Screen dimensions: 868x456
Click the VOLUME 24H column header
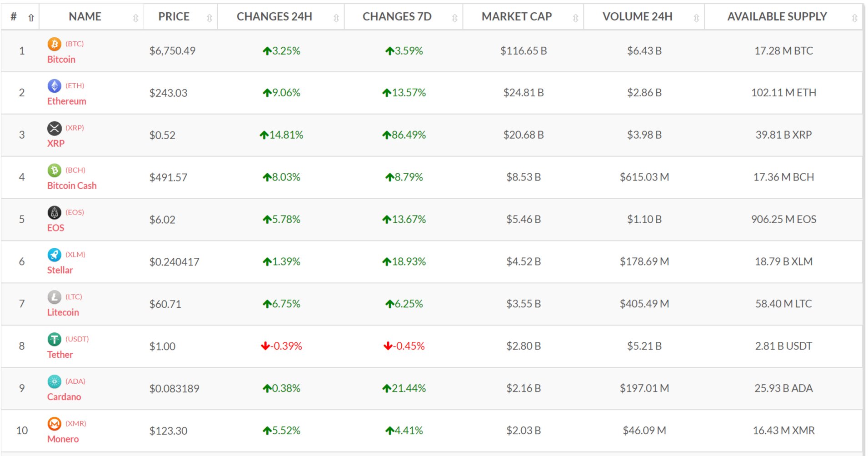point(644,17)
